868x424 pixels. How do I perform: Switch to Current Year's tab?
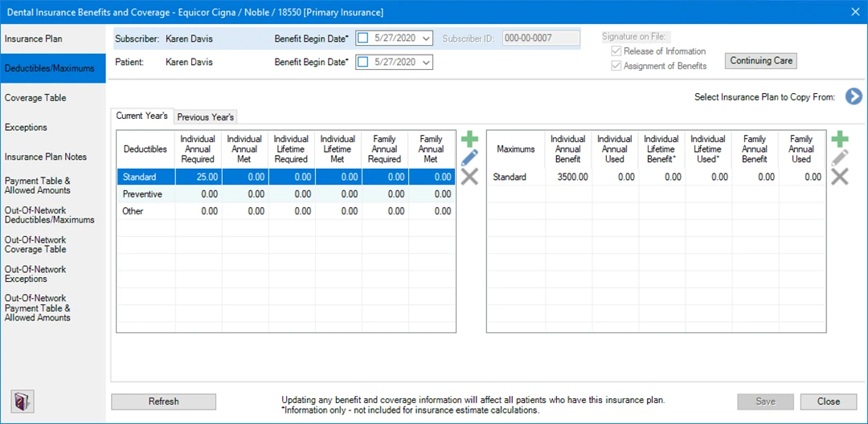tap(141, 116)
